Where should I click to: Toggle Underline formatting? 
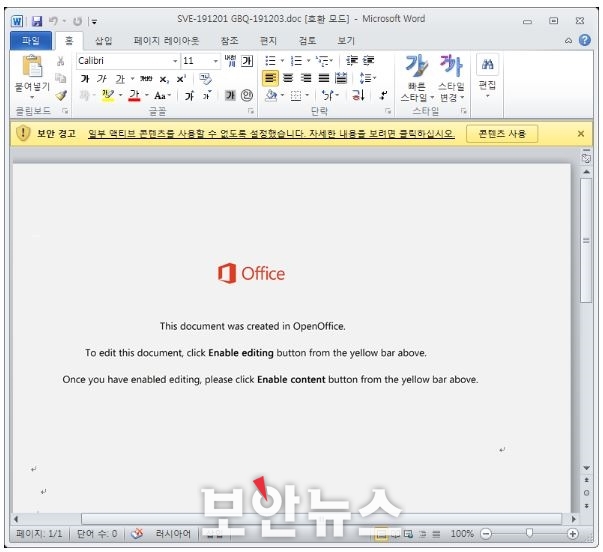tap(120, 79)
